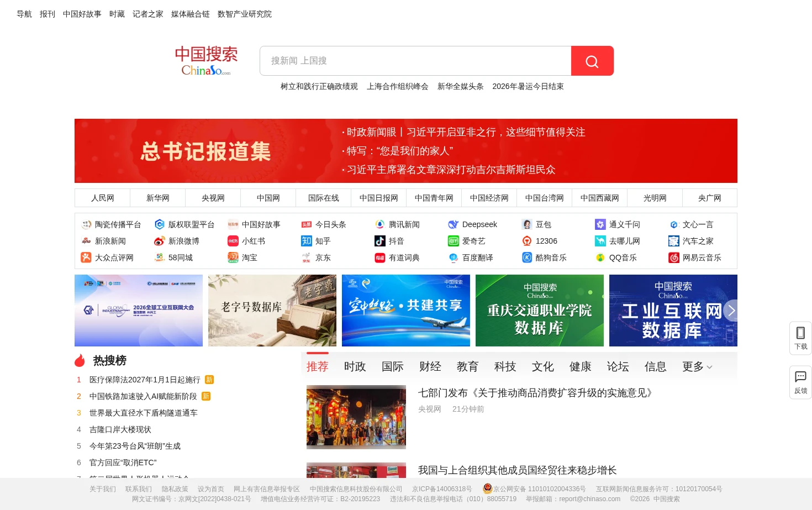Screen dimensions: 812x510
Task: Open the 网易云音乐 icon
Action: (674, 257)
